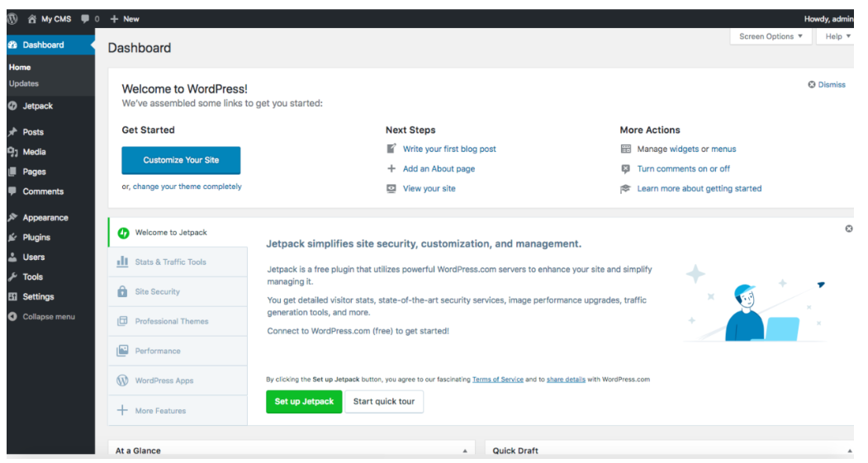The height and width of the screenshot is (463, 868).
Task: Click the Settings sliders icon
Action: click(x=12, y=296)
